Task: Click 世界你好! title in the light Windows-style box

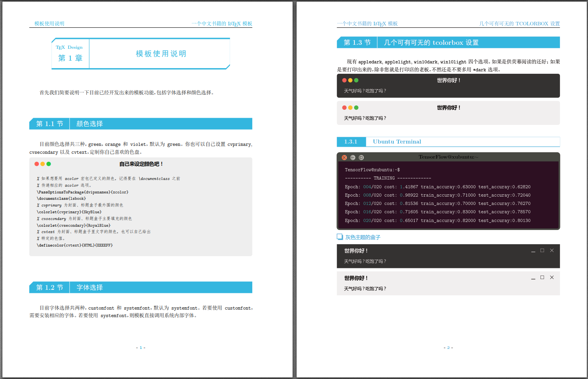Action: 356,278
